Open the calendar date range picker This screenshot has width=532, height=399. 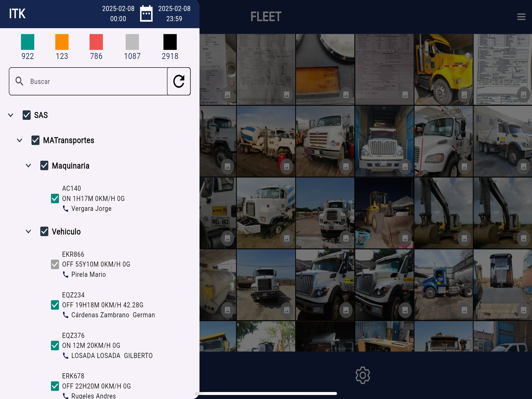tap(146, 14)
